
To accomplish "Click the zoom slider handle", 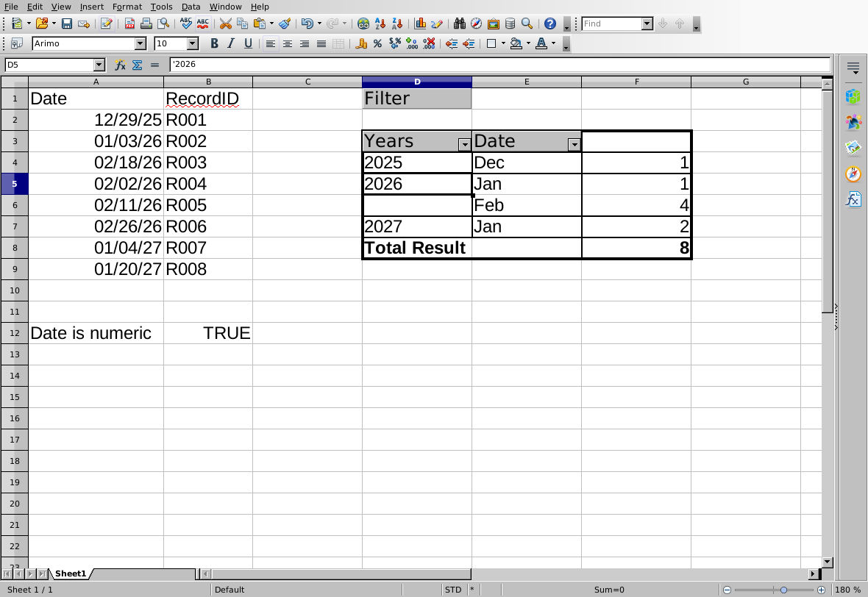I will pos(783,590).
